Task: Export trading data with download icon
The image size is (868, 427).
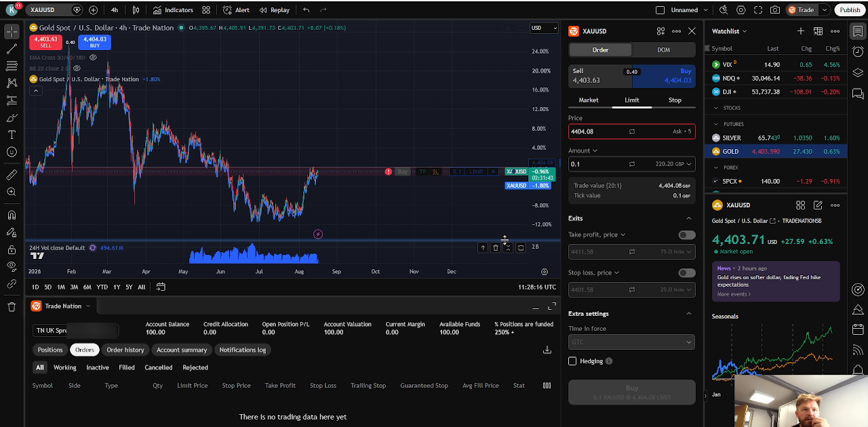Action: pos(547,350)
